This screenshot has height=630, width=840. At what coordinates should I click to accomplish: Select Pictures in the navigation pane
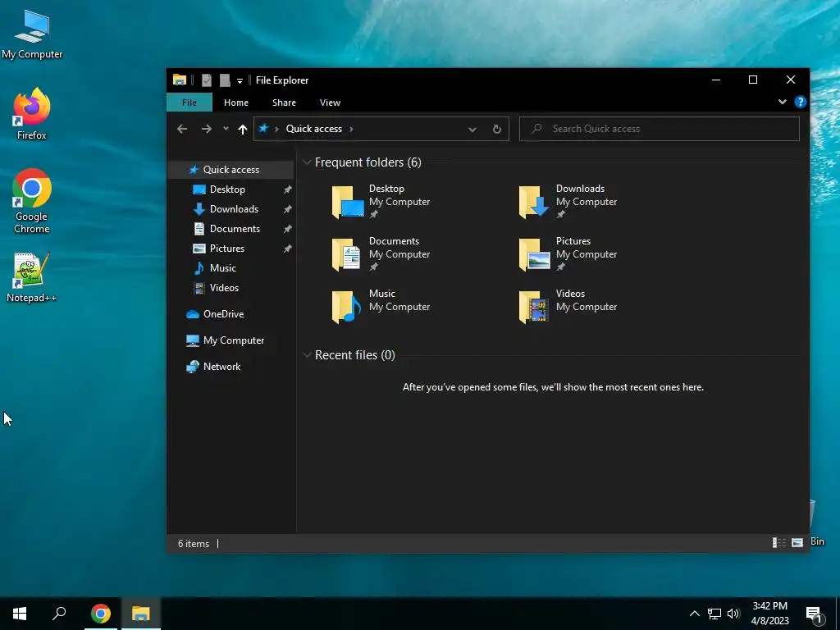[x=227, y=249]
